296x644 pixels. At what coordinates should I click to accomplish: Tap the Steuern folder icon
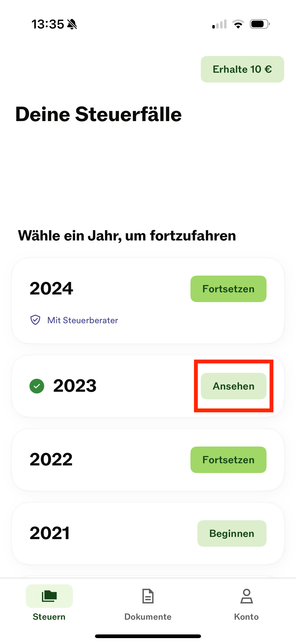point(49,596)
